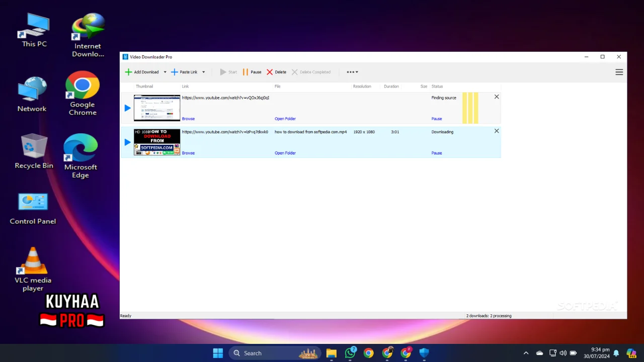Click the Pause toolbar button
The width and height of the screenshot is (644, 362).
[x=252, y=72]
